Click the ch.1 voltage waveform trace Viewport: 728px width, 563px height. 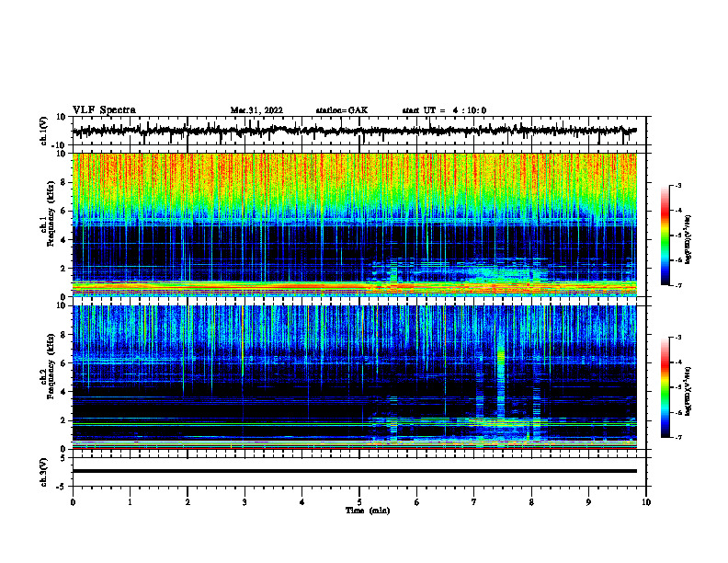pyautogui.click(x=354, y=131)
